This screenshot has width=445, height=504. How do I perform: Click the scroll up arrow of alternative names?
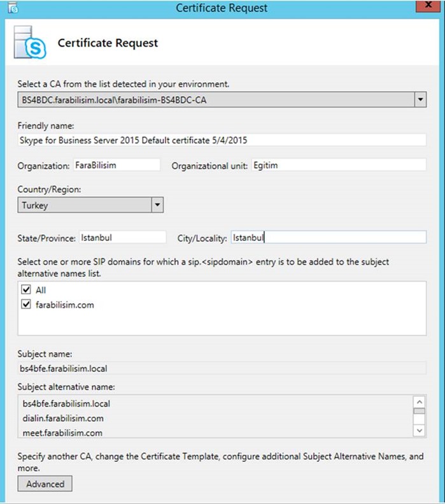[x=420, y=402]
